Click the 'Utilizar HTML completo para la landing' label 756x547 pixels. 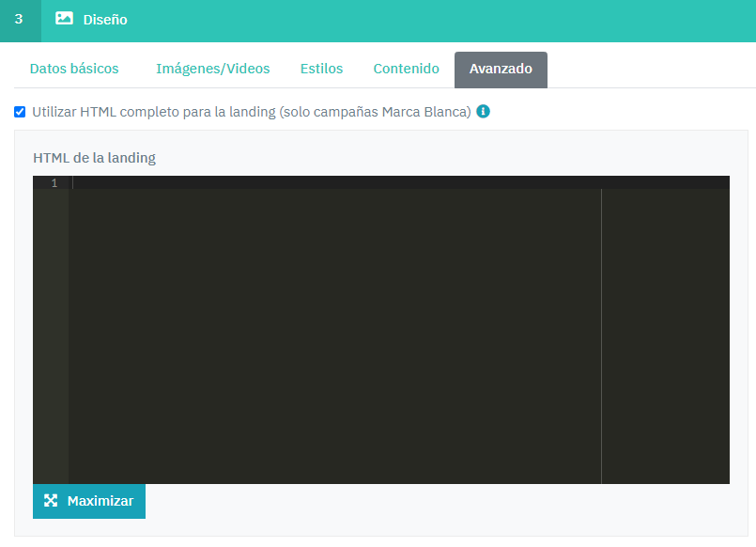[251, 112]
